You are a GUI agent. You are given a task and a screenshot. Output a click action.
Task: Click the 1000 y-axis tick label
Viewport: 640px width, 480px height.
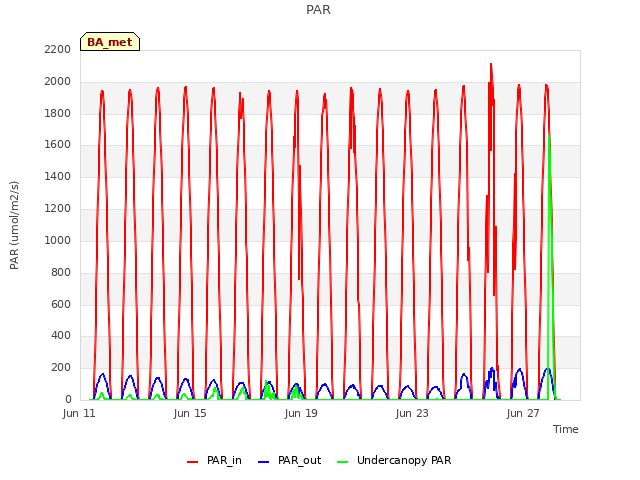58,240
